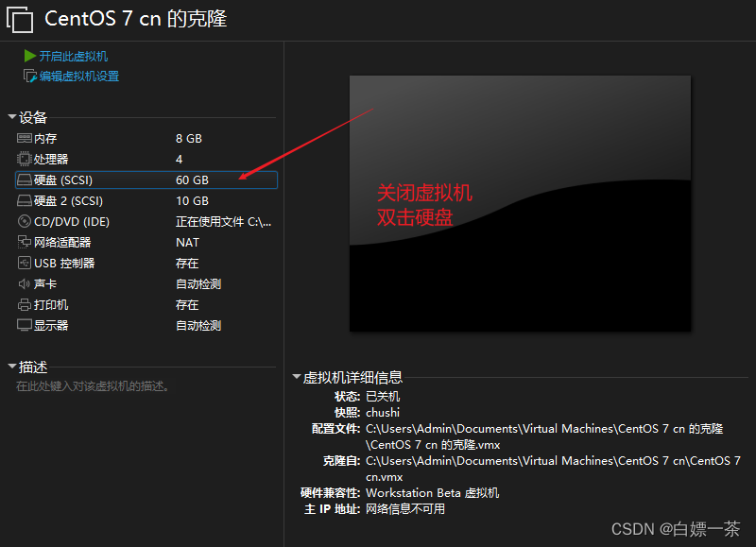Click the 配置文件 .vmx path

(x=544, y=436)
